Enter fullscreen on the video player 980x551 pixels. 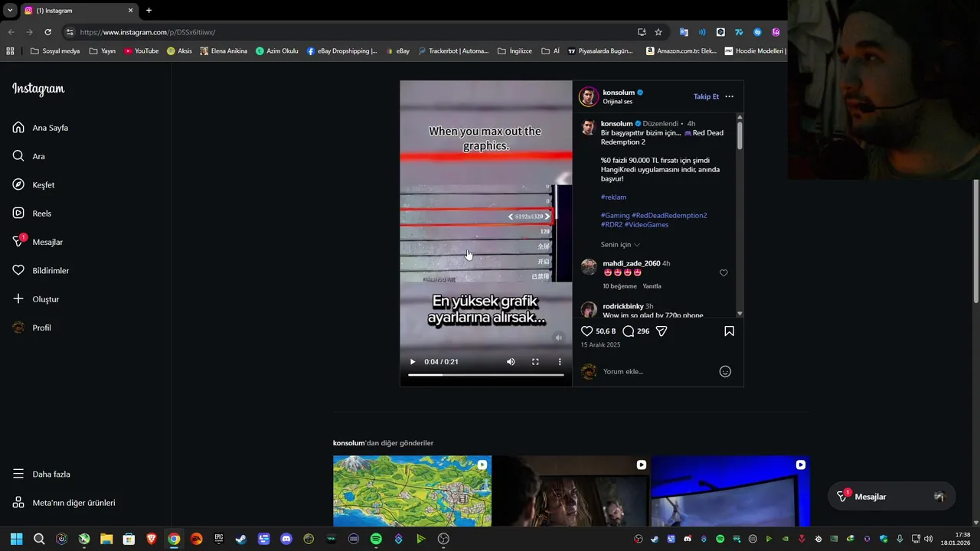535,362
